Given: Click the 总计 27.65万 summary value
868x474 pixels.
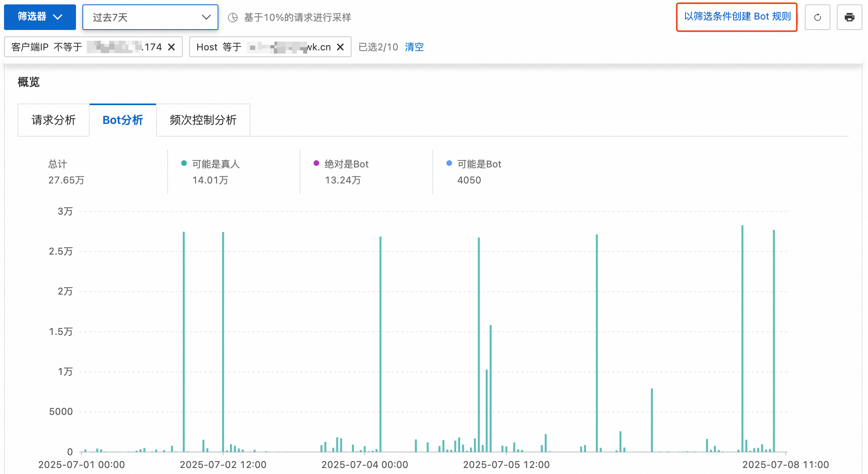Looking at the screenshot, I should pos(66,180).
